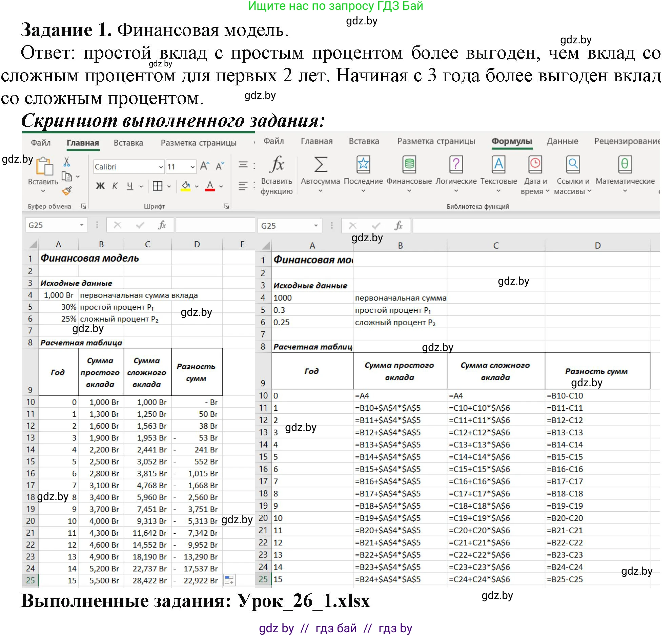
Task: Click the cancel X icon in left formula bar
Action: click(x=117, y=225)
